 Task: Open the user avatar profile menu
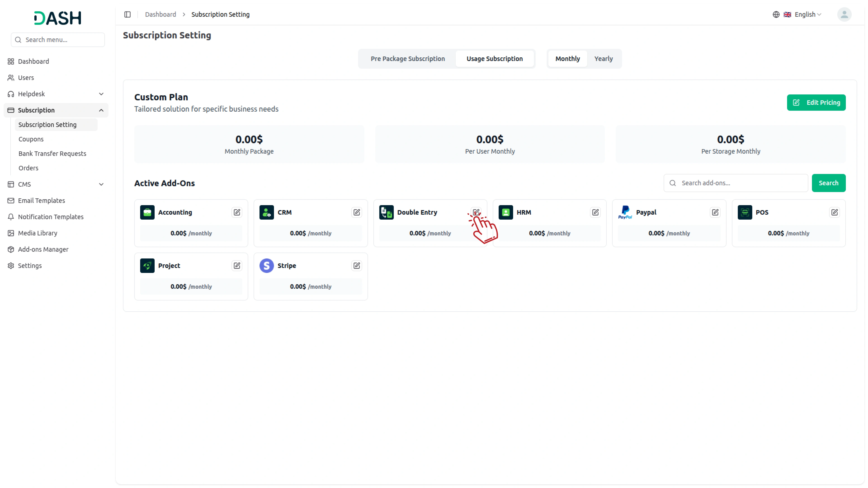coord(844,14)
